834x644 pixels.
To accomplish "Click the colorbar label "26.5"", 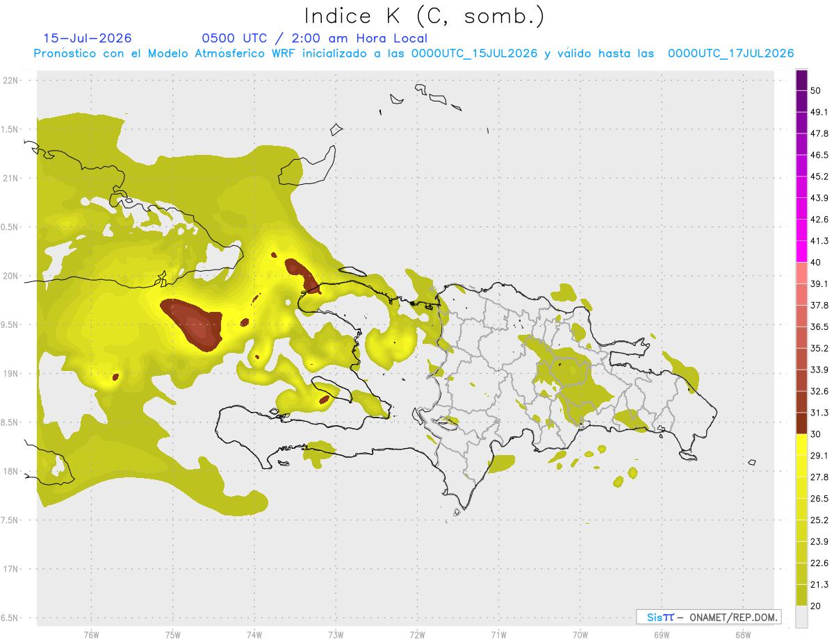I will pyautogui.click(x=819, y=498).
